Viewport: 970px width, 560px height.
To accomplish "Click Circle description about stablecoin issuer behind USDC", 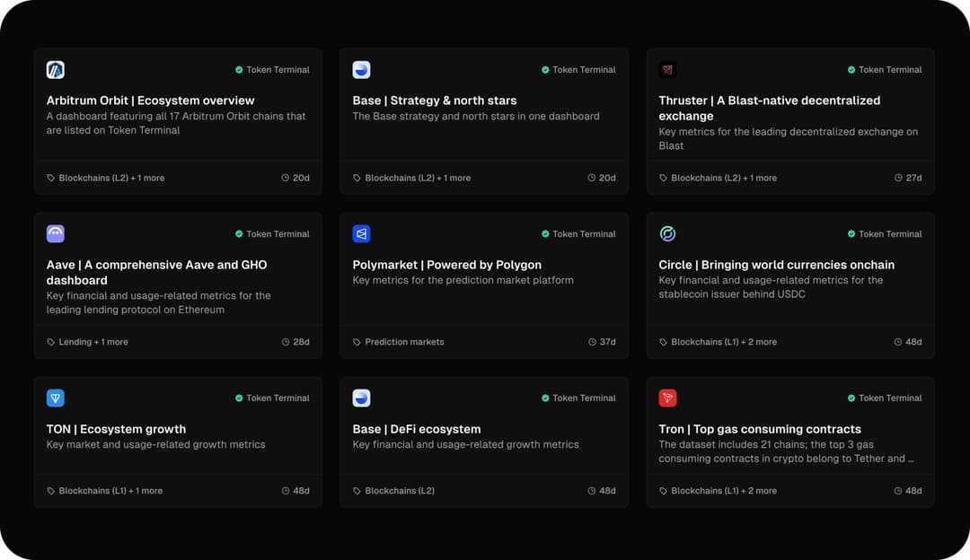I will (771, 287).
